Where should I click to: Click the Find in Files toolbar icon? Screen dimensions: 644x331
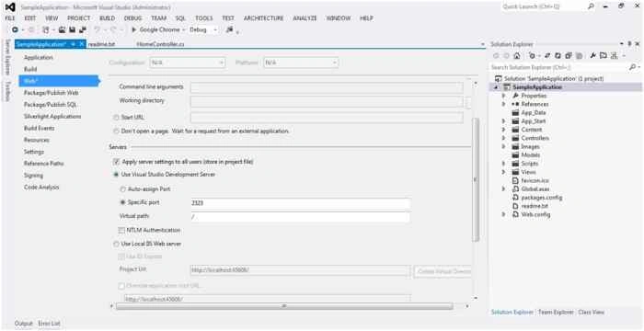(x=229, y=29)
